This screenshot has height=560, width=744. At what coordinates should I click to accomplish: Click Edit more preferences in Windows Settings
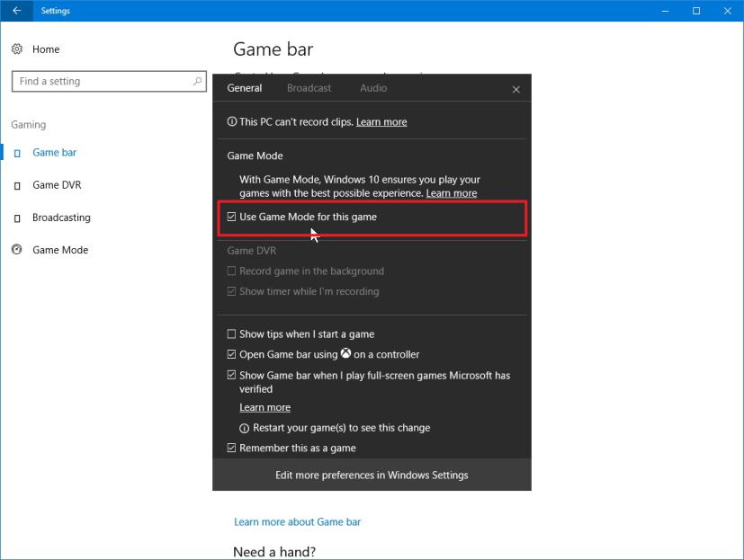372,475
